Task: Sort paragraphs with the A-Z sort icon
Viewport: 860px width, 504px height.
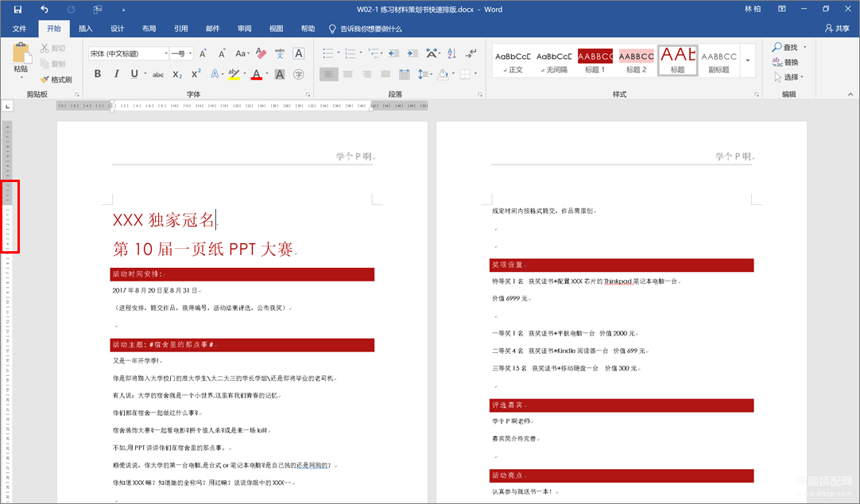Action: (451, 53)
